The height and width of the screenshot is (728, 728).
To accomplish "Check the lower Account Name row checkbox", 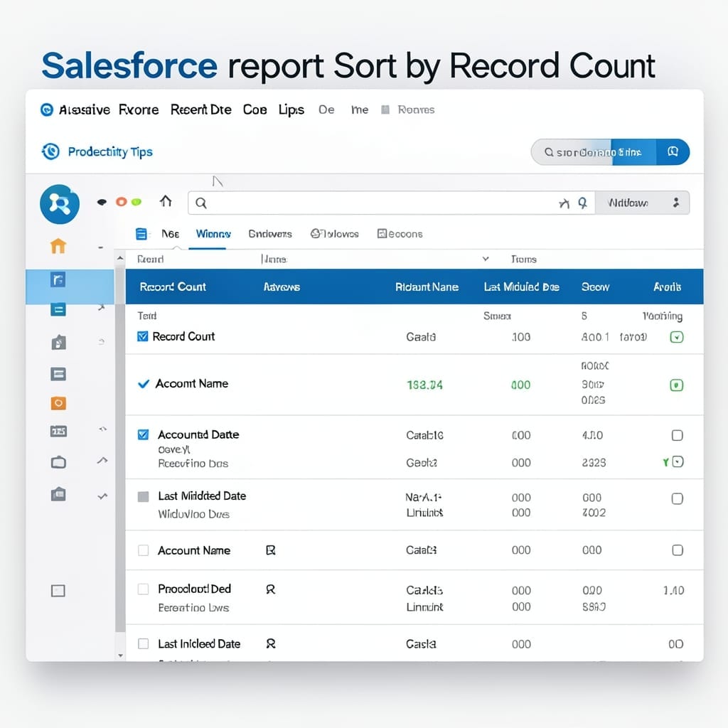I will pos(144,551).
